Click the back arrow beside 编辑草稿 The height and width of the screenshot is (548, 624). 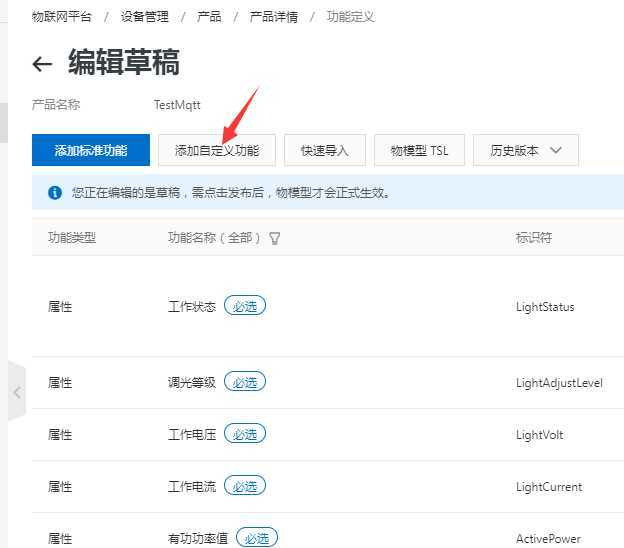point(42,64)
